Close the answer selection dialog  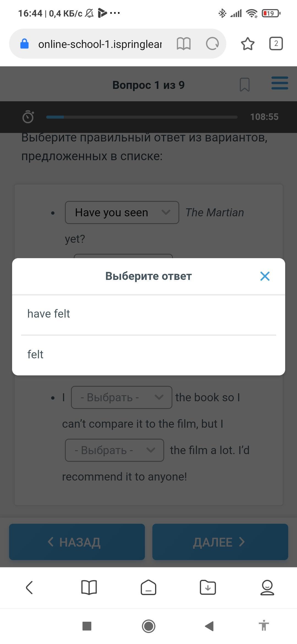pos(265,276)
